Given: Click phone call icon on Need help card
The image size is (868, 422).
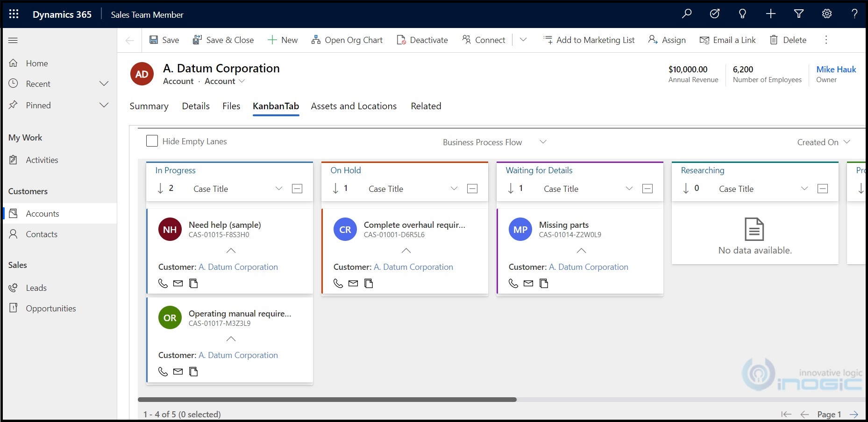Looking at the screenshot, I should point(163,283).
